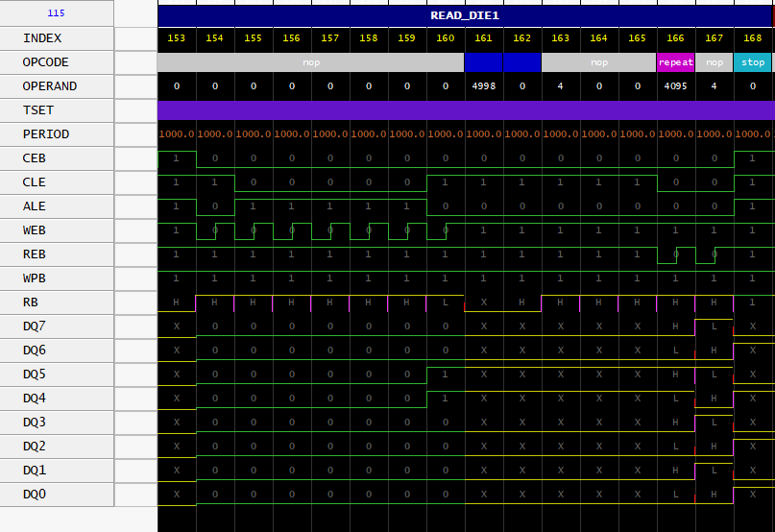Click DQ4 value 1 at index 160
The width and height of the screenshot is (775, 532).
(x=446, y=398)
